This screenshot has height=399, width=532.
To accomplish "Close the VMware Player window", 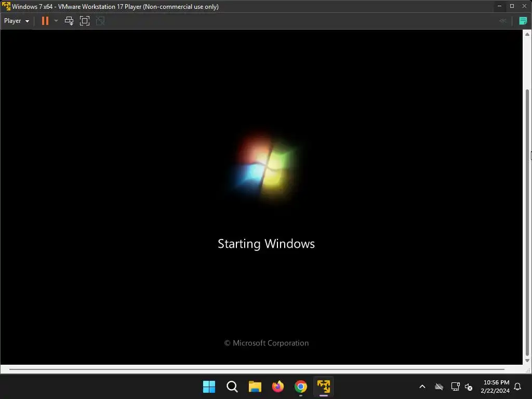I will 525,6.
